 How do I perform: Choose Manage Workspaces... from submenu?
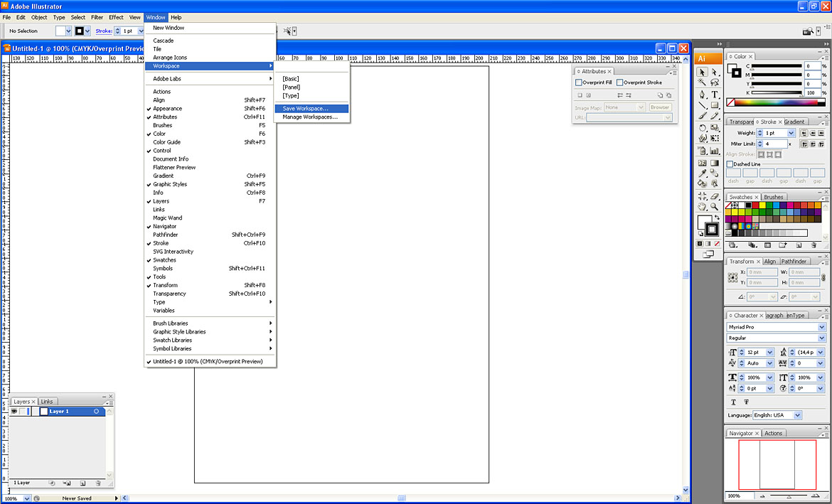tap(311, 117)
